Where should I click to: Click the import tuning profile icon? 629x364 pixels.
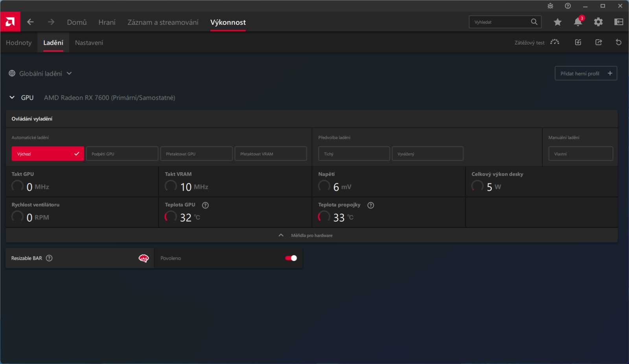coord(578,42)
